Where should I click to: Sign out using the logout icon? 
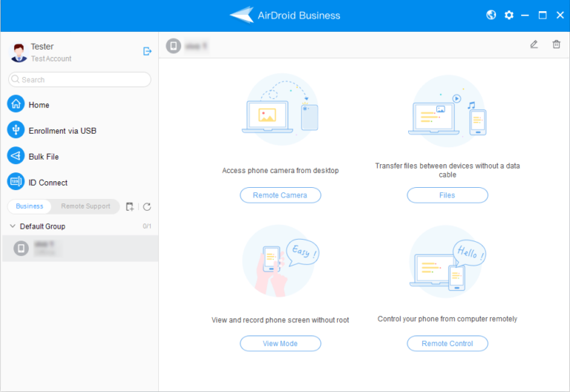tap(147, 51)
